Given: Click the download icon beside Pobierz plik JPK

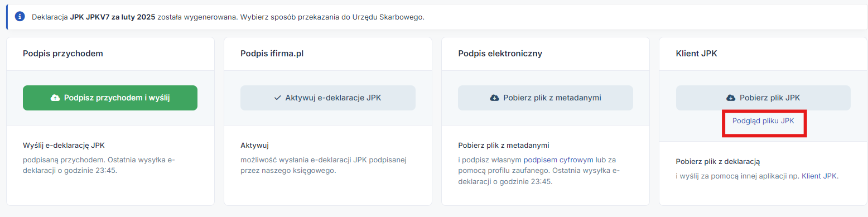Looking at the screenshot, I should [731, 98].
